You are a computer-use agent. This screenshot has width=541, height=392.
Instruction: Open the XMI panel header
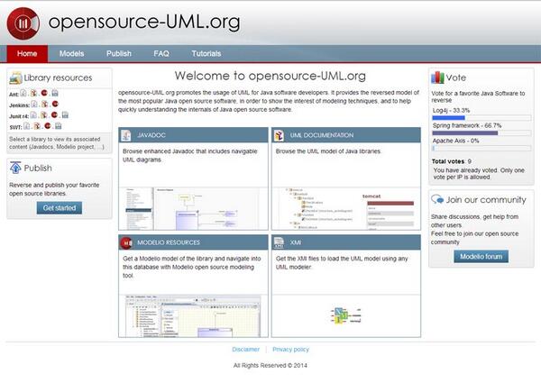coord(346,242)
